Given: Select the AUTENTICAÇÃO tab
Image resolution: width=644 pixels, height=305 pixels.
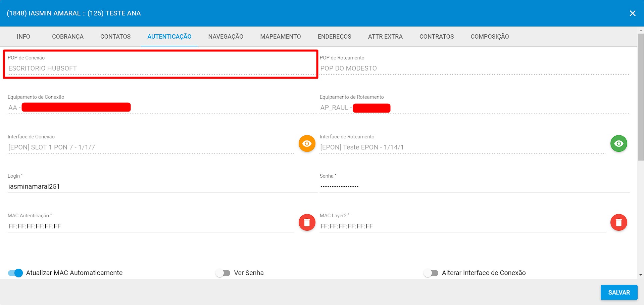Looking at the screenshot, I should pos(169,37).
